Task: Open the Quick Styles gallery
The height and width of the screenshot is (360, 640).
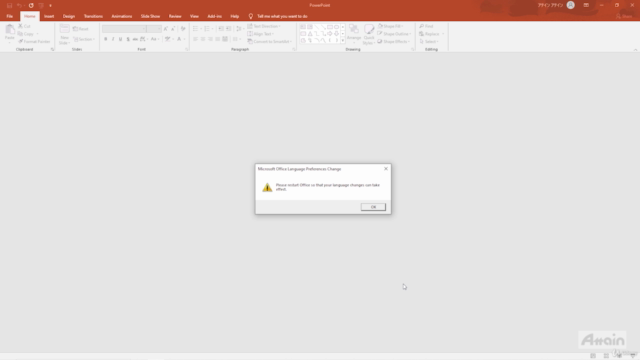Action: pyautogui.click(x=369, y=34)
